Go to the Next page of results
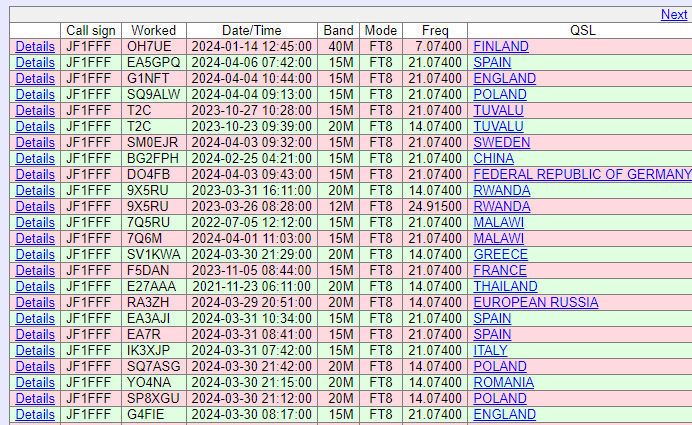Image resolution: width=692 pixels, height=425 pixels. tap(674, 14)
